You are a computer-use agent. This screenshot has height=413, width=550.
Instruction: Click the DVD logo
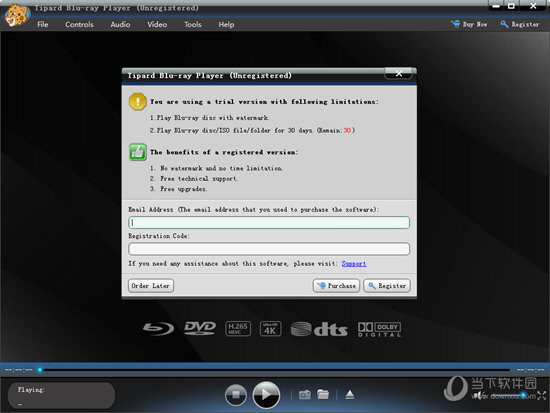200,328
